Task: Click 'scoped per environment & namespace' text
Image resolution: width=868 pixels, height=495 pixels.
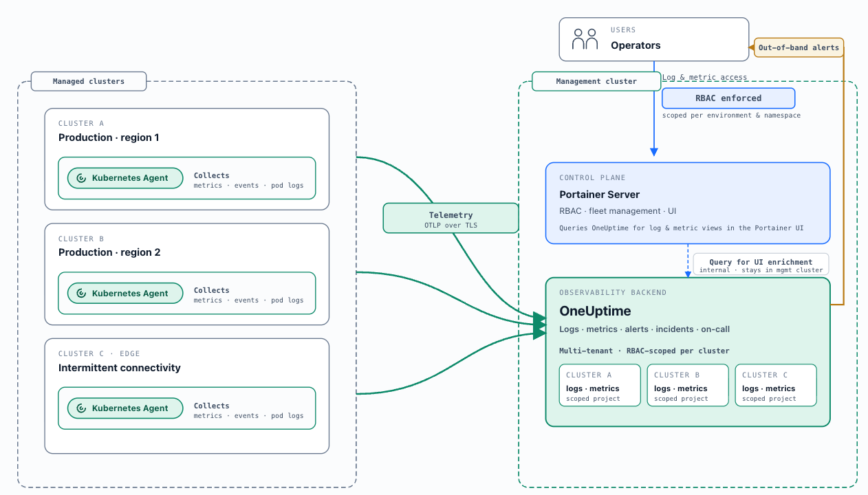Action: click(x=731, y=115)
